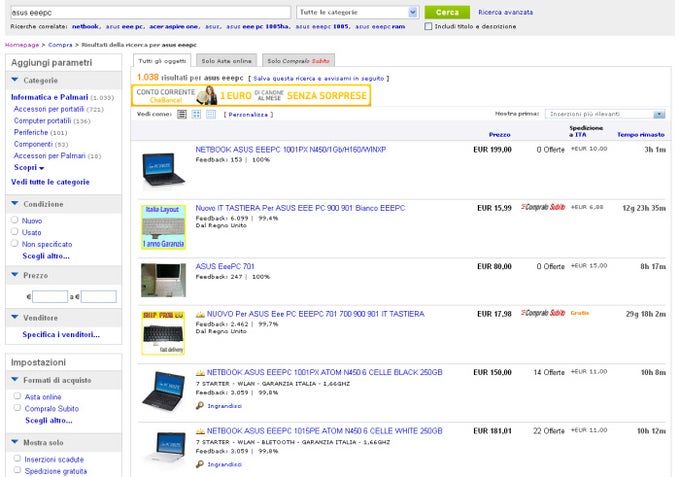The width and height of the screenshot is (680, 477).
Task: Select the side-by-side view icon
Action: pyautogui.click(x=211, y=114)
